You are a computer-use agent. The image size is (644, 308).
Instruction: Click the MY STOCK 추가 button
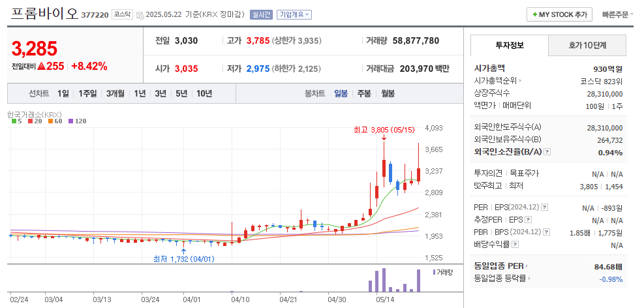(x=559, y=14)
